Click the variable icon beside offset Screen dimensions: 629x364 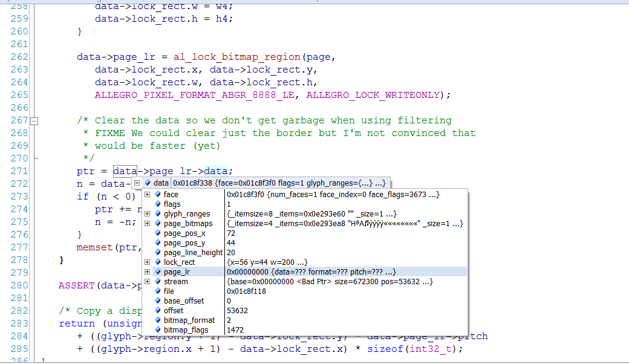158,311
